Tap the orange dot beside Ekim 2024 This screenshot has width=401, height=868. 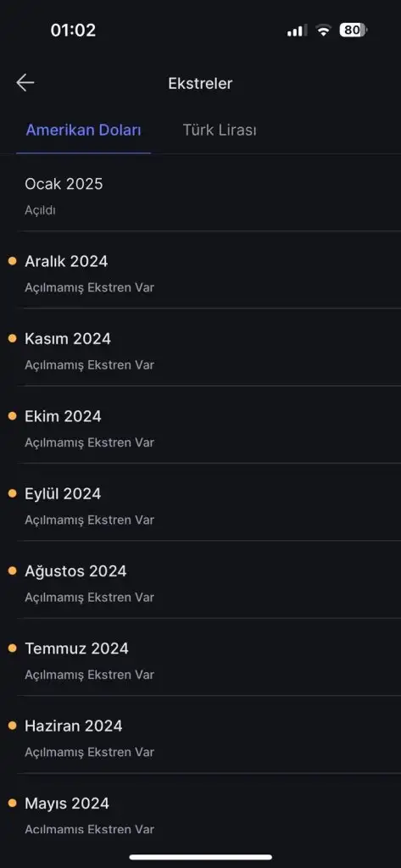[x=12, y=416]
